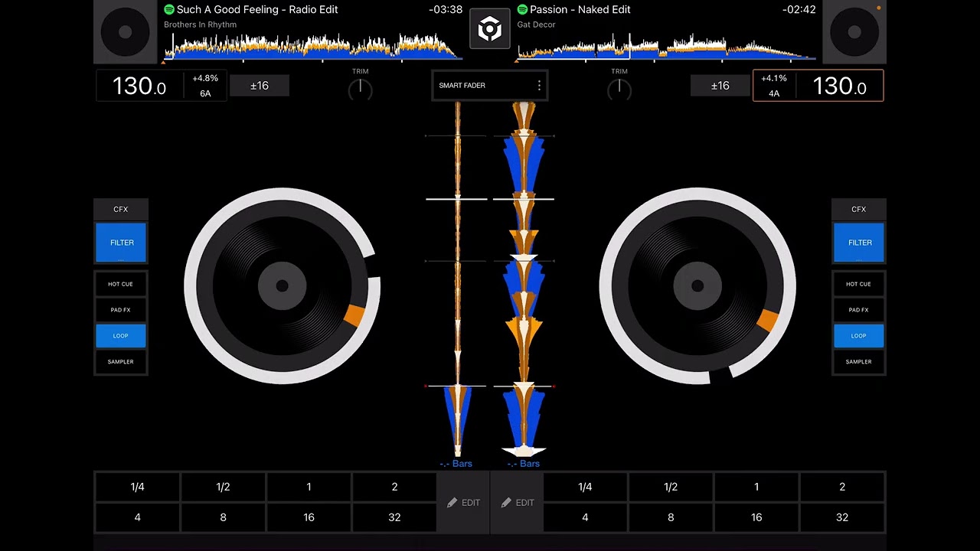Change right deck ±16 tempo range
980x551 pixels.
pos(720,86)
